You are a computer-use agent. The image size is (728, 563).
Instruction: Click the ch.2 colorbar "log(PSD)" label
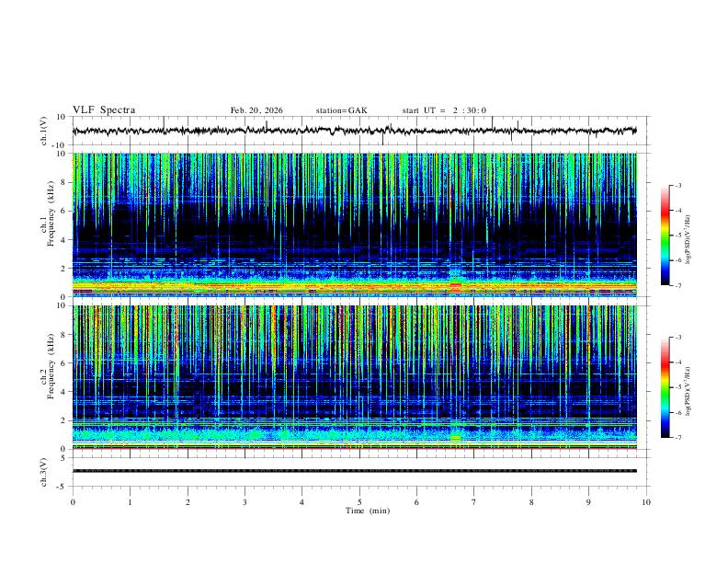tap(688, 391)
